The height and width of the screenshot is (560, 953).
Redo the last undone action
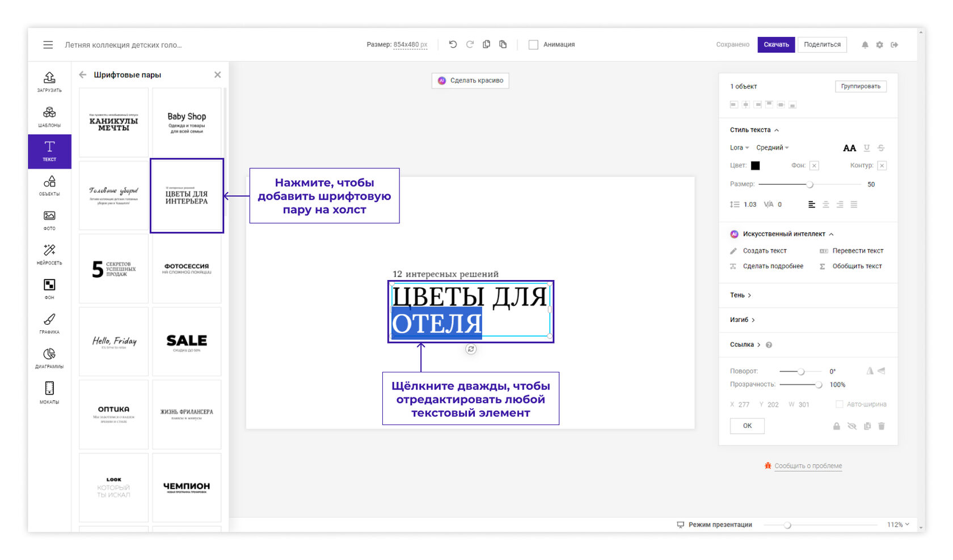click(x=470, y=44)
